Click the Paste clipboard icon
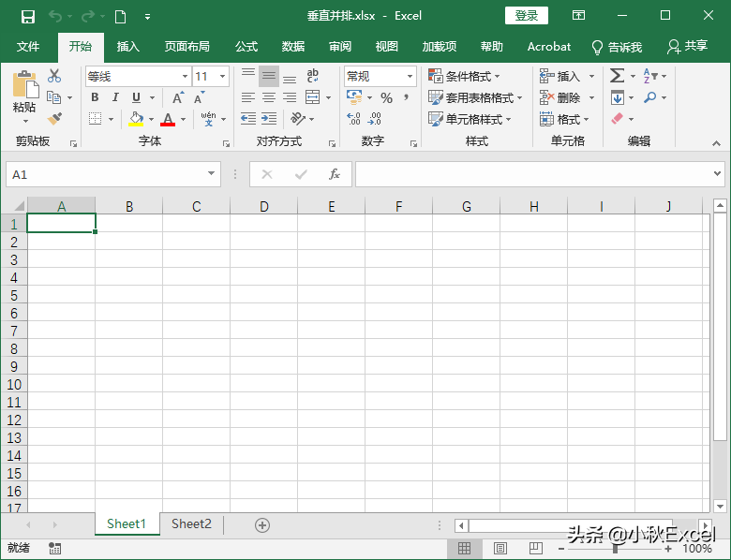 [x=25, y=84]
